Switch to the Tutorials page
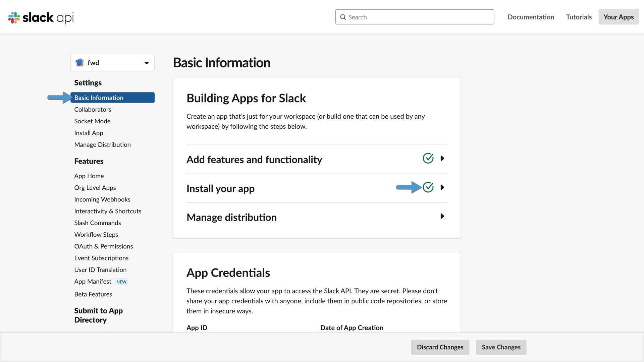 coord(579,17)
